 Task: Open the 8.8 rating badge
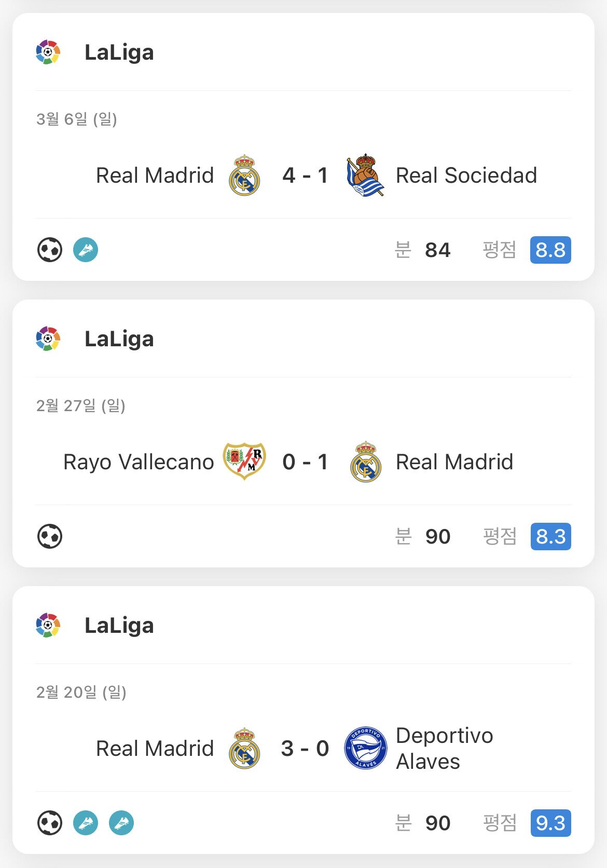pyautogui.click(x=550, y=250)
